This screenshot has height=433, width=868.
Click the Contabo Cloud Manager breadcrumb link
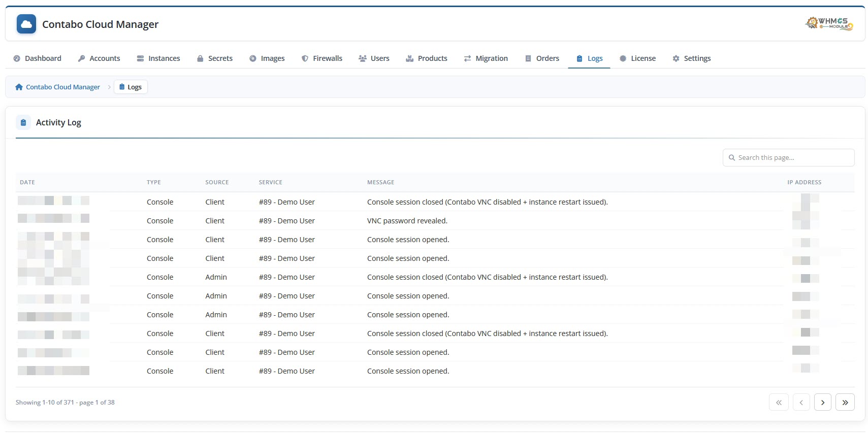pos(57,87)
